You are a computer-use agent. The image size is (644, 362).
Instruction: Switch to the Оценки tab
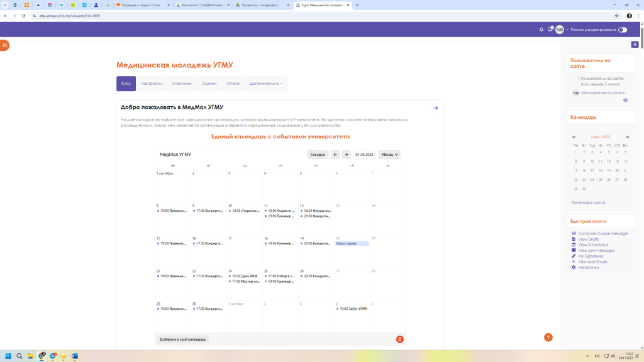[x=209, y=84]
